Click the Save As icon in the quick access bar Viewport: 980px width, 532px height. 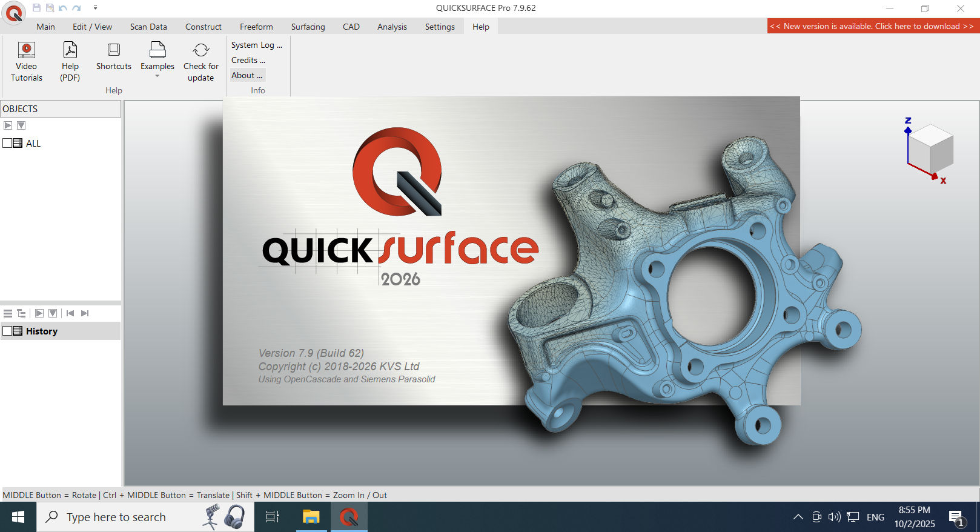pyautogui.click(x=50, y=8)
